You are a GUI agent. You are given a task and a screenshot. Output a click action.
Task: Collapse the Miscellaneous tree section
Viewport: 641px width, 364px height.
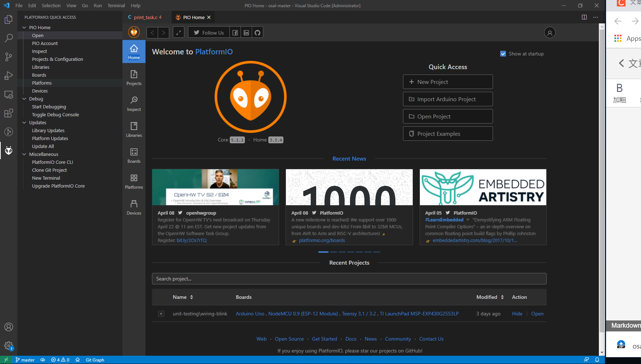pyautogui.click(x=24, y=154)
